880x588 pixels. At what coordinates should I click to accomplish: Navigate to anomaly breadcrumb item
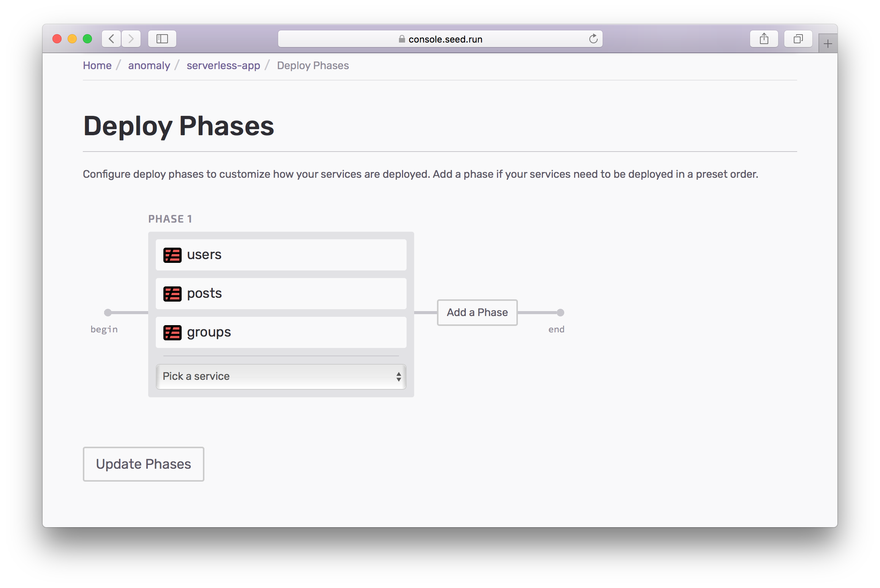(x=148, y=65)
